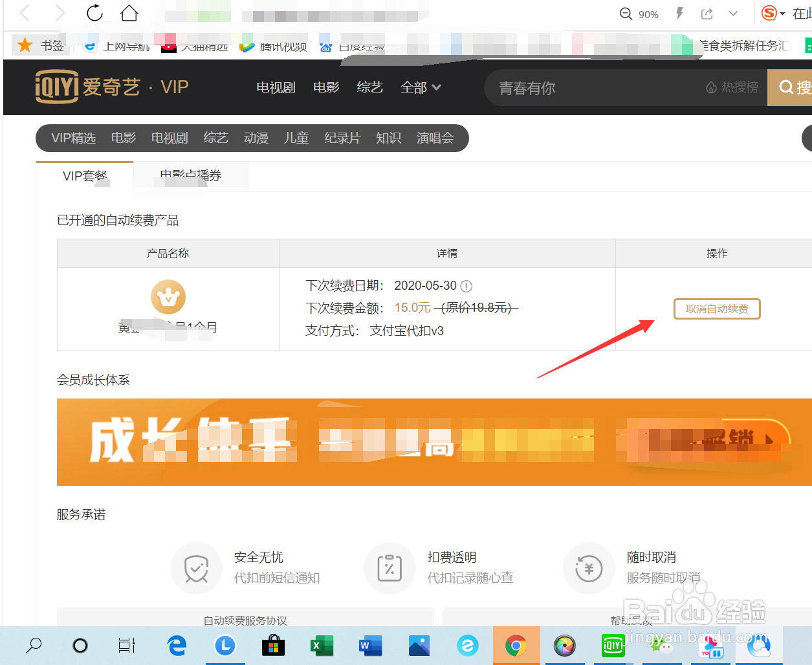Select 演唱会 in the category bar
812x665 pixels.
tap(435, 138)
